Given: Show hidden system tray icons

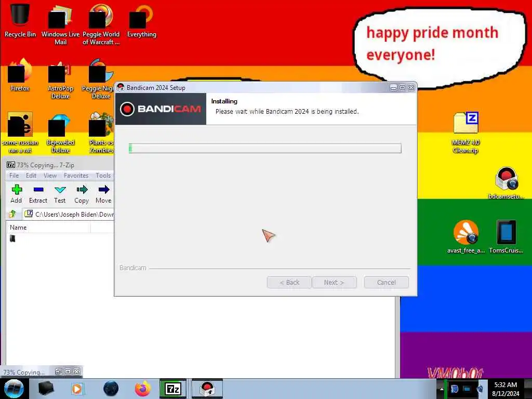Looking at the screenshot, I should pos(442,389).
